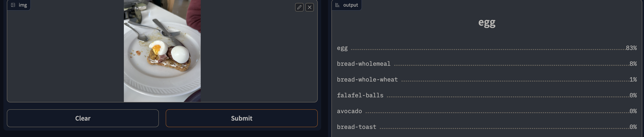This screenshot has height=137, width=644.
Task: Click the image icon beside img label
Action: [x=13, y=5]
